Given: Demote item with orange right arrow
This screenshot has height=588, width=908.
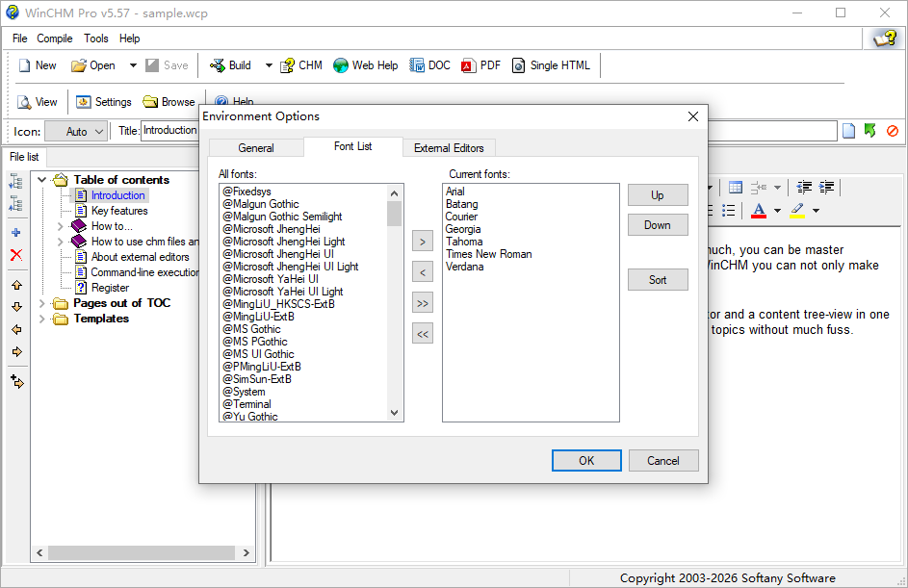Looking at the screenshot, I should point(16,352).
